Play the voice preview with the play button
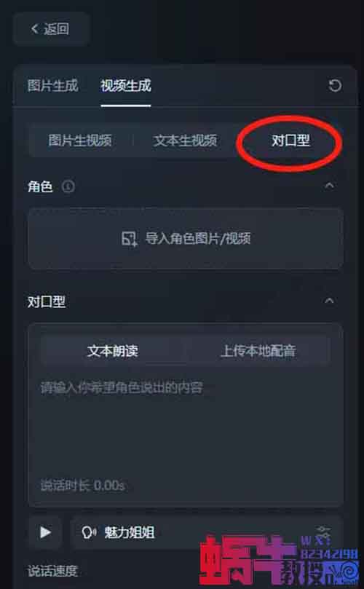The height and width of the screenshot is (589, 364). pyautogui.click(x=45, y=532)
